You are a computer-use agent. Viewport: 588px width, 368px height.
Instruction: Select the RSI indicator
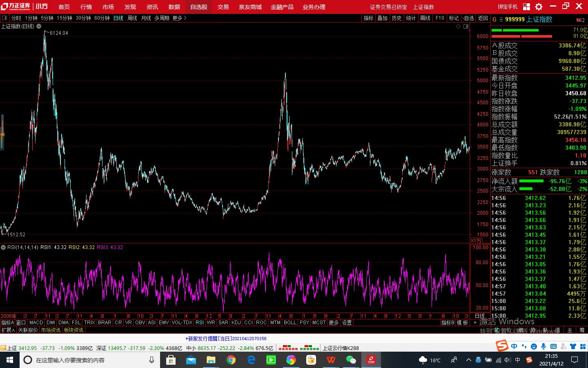(x=200, y=323)
